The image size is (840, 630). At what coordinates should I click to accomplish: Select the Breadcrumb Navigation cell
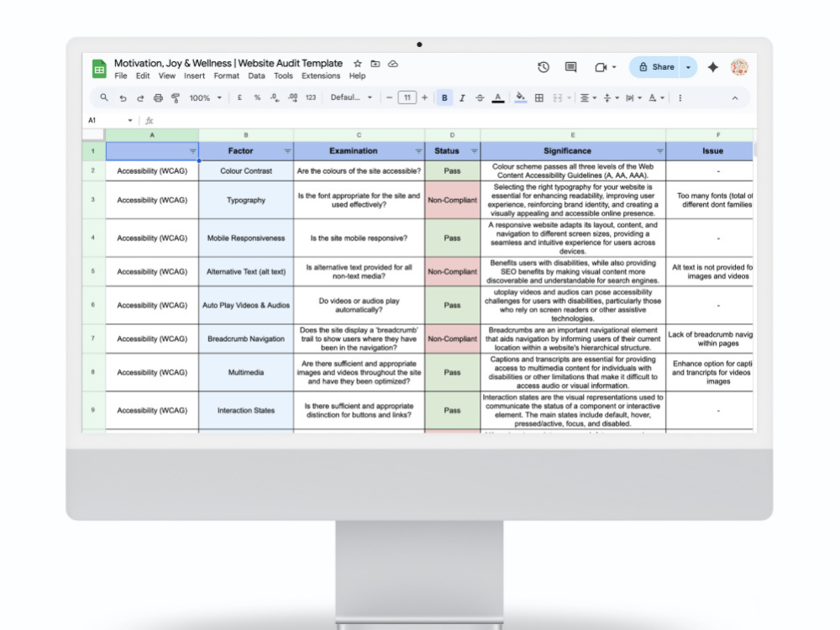point(246,339)
